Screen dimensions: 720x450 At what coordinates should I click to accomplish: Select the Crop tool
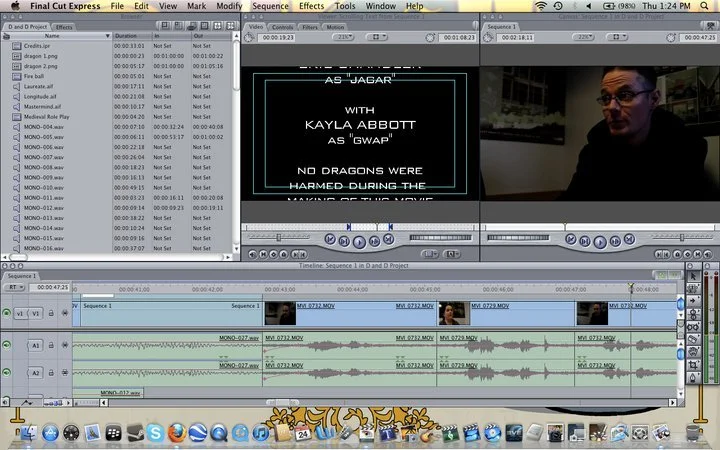(x=693, y=366)
